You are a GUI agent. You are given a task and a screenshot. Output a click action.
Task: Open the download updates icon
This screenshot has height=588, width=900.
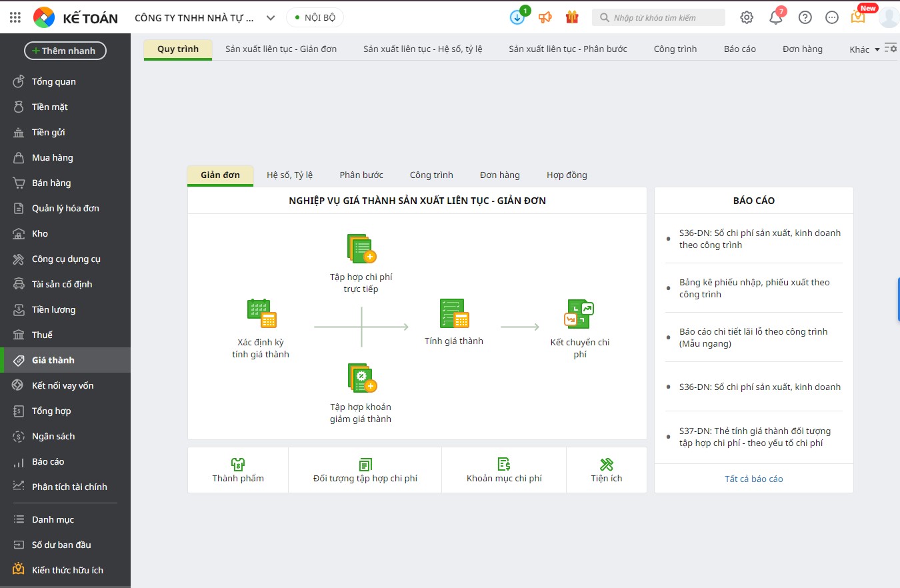click(x=518, y=17)
